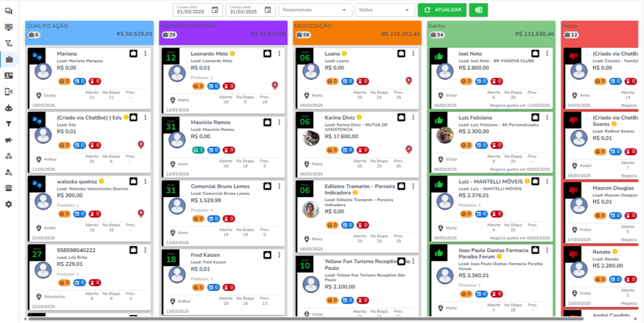
Task: Open three-dot menu on Joel Neto card
Action: tap(547, 53)
